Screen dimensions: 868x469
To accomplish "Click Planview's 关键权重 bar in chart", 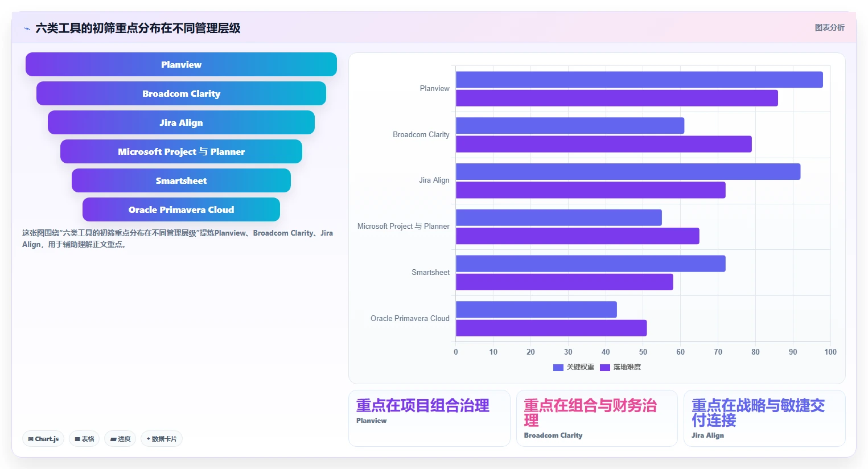I will pyautogui.click(x=639, y=80).
